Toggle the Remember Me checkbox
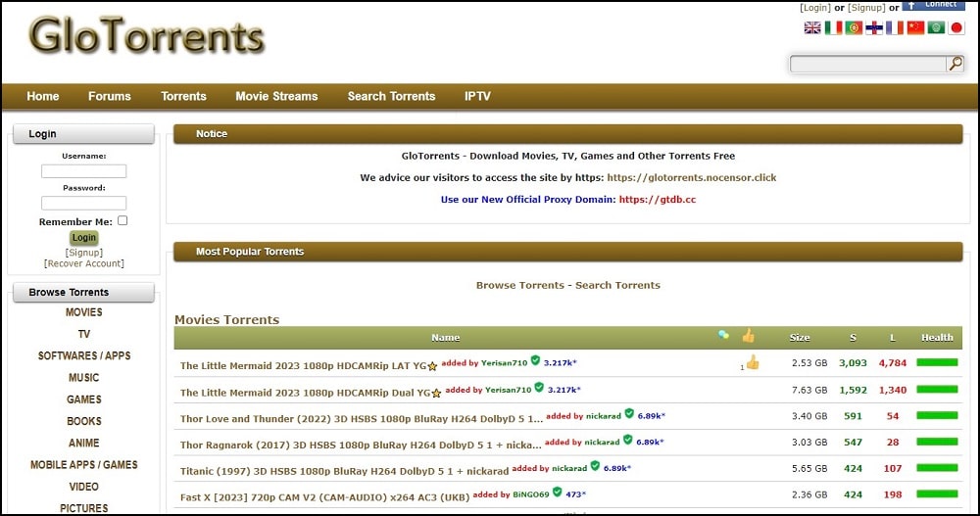The image size is (980, 516). pos(122,220)
